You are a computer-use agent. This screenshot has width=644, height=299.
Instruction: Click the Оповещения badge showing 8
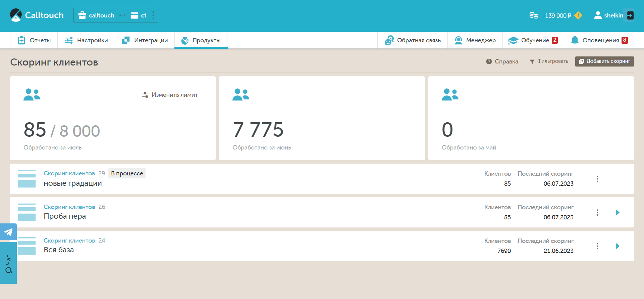[625, 40]
